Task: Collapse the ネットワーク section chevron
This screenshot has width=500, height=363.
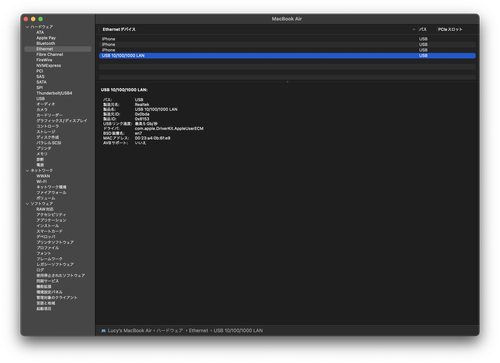Action: tap(27, 170)
